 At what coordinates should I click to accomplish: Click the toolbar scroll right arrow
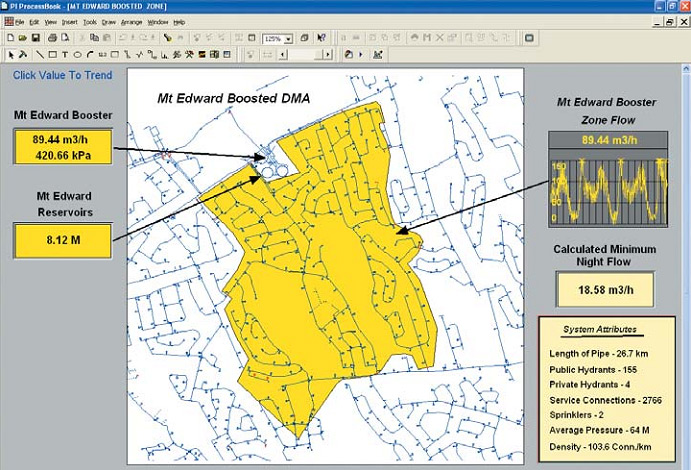[327, 55]
